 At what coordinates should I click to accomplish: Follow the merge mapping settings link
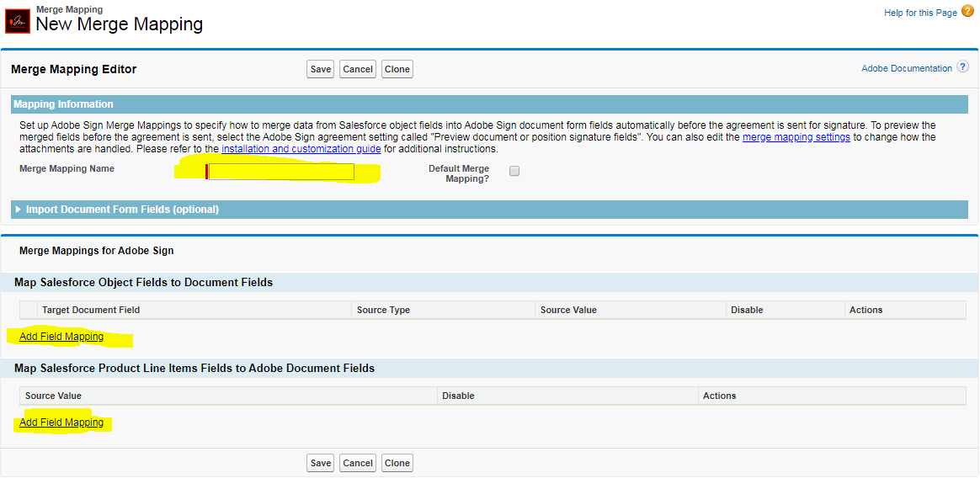click(796, 137)
